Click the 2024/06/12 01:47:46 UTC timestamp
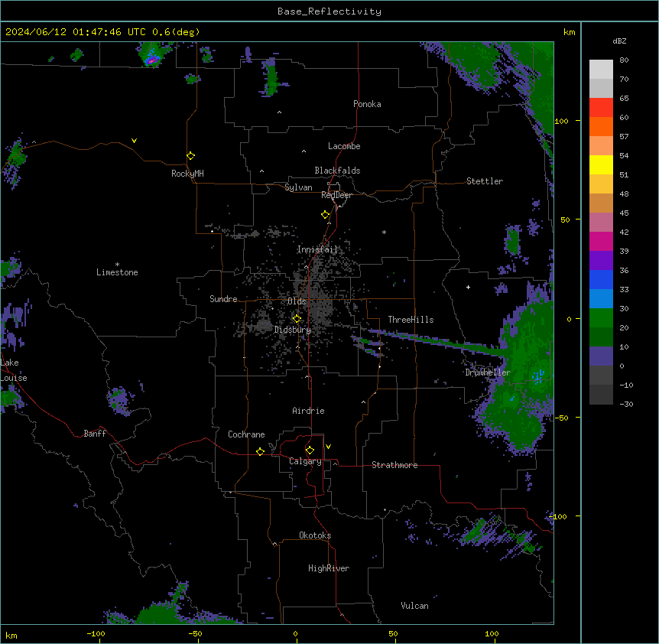Screen dimensions: 659x644 [76, 32]
